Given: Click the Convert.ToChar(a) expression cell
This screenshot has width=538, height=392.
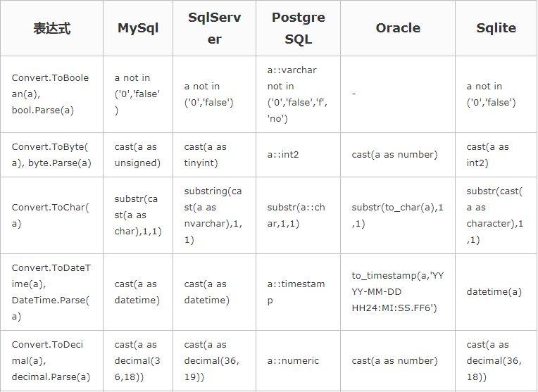Looking at the screenshot, I should pyautogui.click(x=52, y=215).
